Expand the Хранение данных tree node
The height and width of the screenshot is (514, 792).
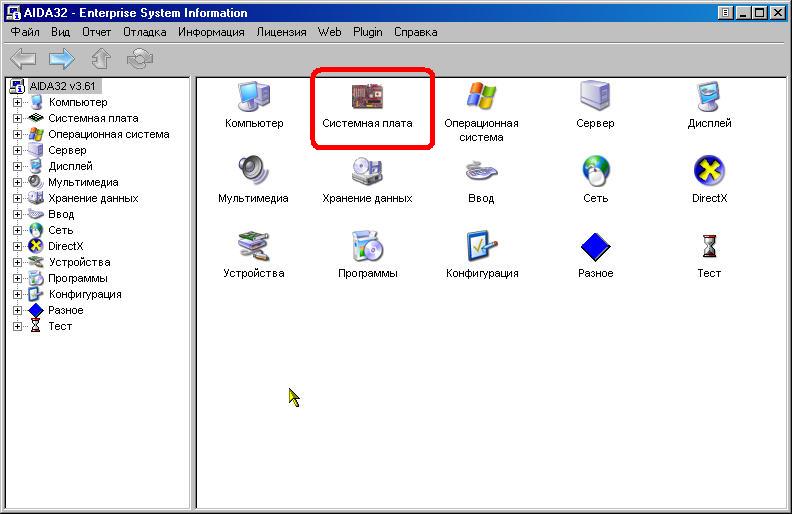pyautogui.click(x=17, y=198)
